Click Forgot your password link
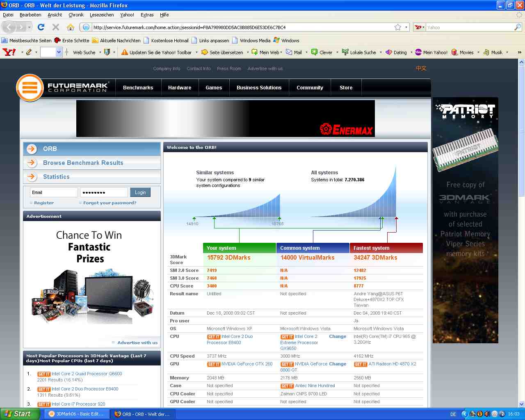The width and height of the screenshot is (525, 420). pos(110,203)
